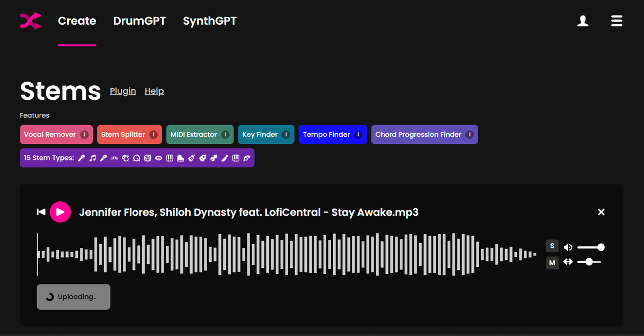Solo the track with S button
The width and height of the screenshot is (644, 336).
(552, 246)
